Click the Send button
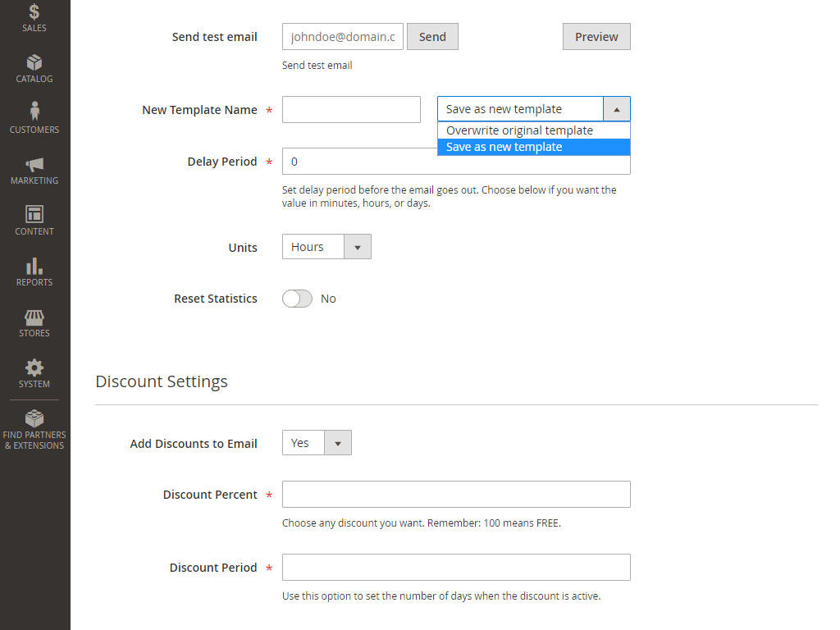 coord(432,36)
